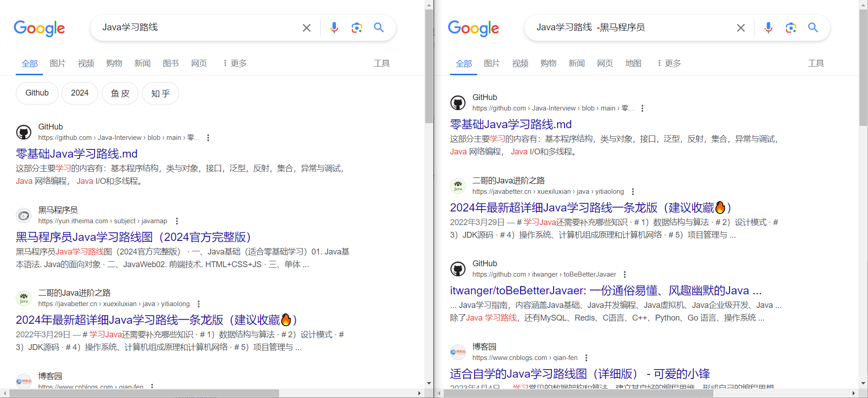This screenshot has width=868, height=398.
Task: Click the magnifier search button in right window
Action: coord(813,28)
